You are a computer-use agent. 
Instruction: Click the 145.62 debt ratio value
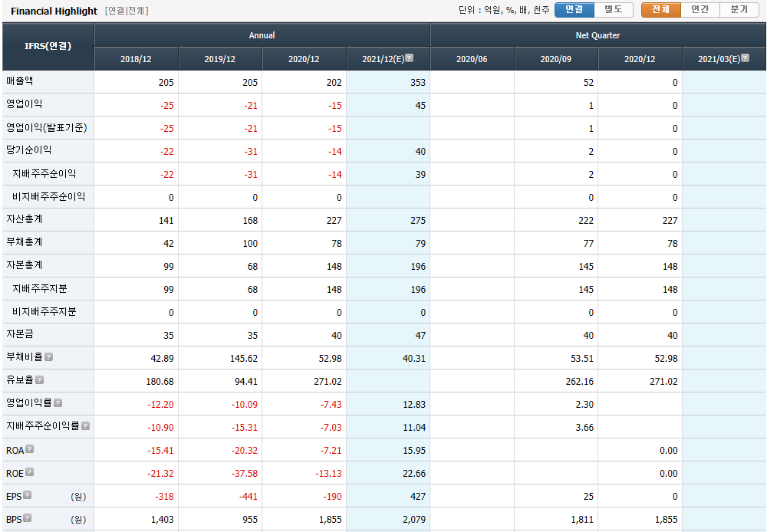tap(244, 359)
